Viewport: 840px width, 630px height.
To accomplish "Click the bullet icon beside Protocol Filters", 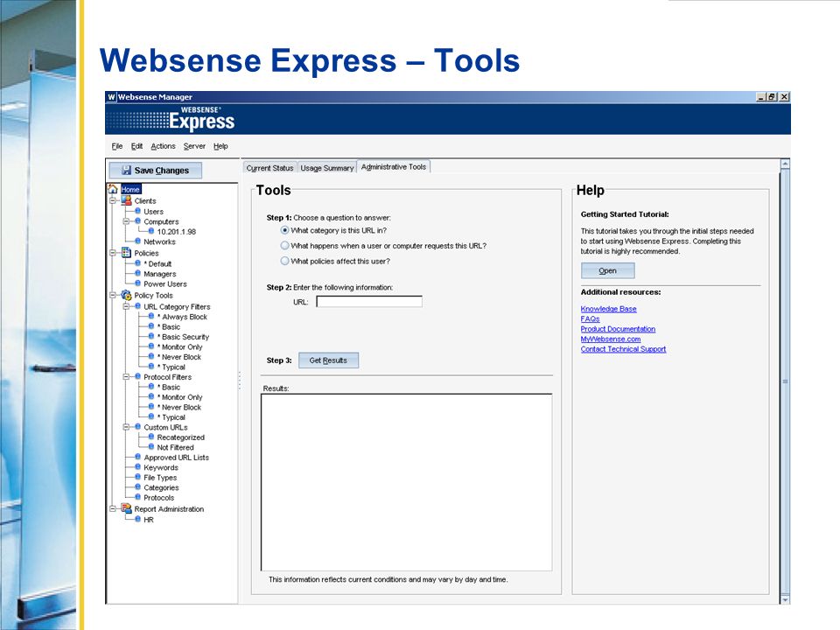I will (137, 376).
